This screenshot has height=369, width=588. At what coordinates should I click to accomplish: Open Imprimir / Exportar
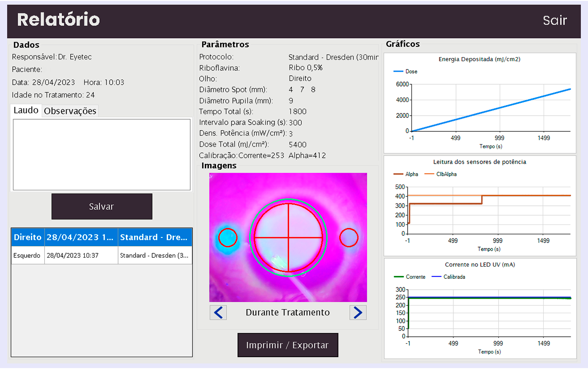pyautogui.click(x=288, y=345)
